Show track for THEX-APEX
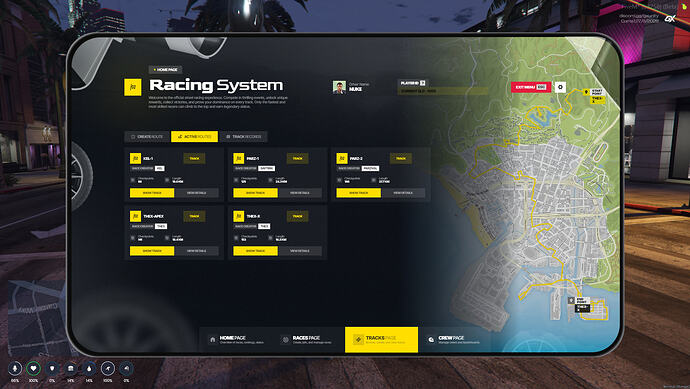This screenshot has width=690, height=389. coord(152,251)
